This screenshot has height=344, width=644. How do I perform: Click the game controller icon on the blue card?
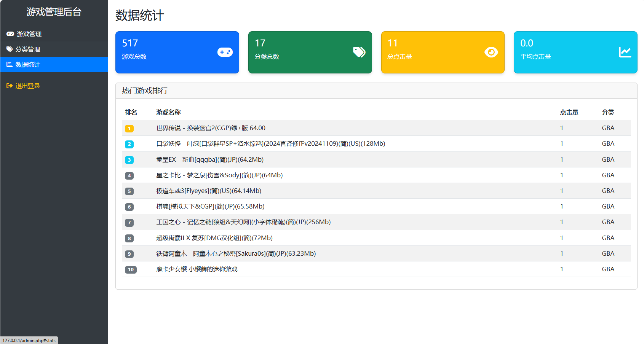(225, 52)
